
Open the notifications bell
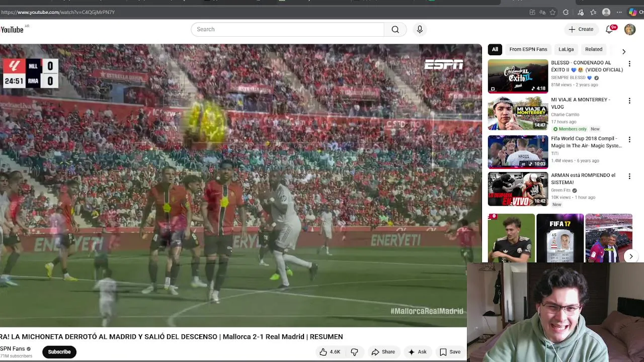click(609, 29)
